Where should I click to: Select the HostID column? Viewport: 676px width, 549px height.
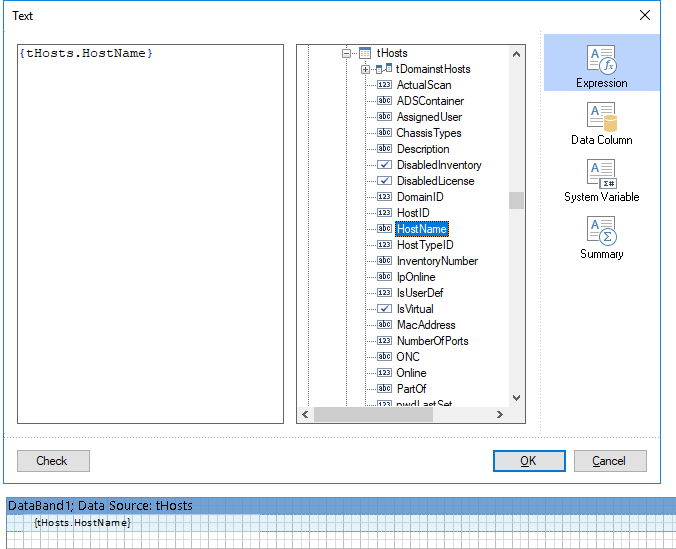tap(413, 213)
